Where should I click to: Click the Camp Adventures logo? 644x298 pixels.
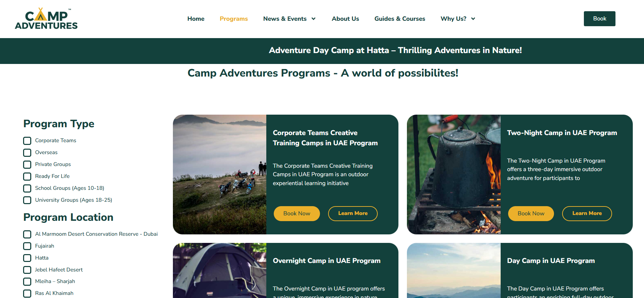coord(46,19)
